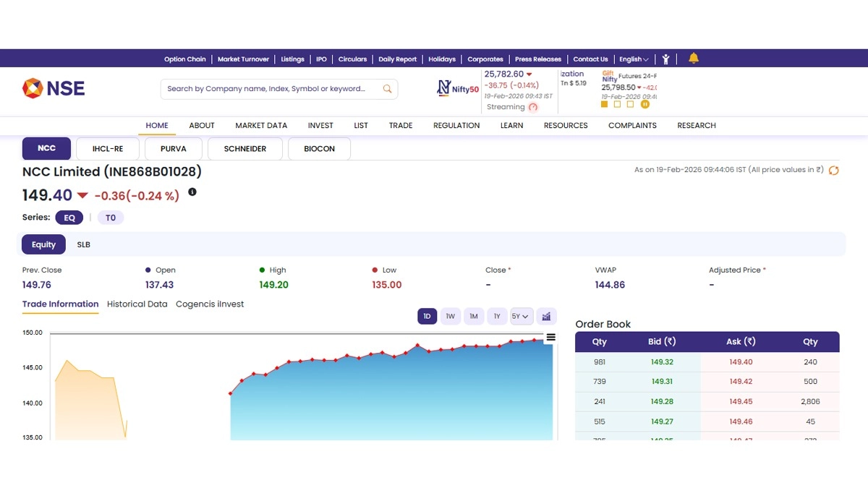Open the accessibility figure icon
This screenshot has width=868, height=488.
click(x=665, y=59)
